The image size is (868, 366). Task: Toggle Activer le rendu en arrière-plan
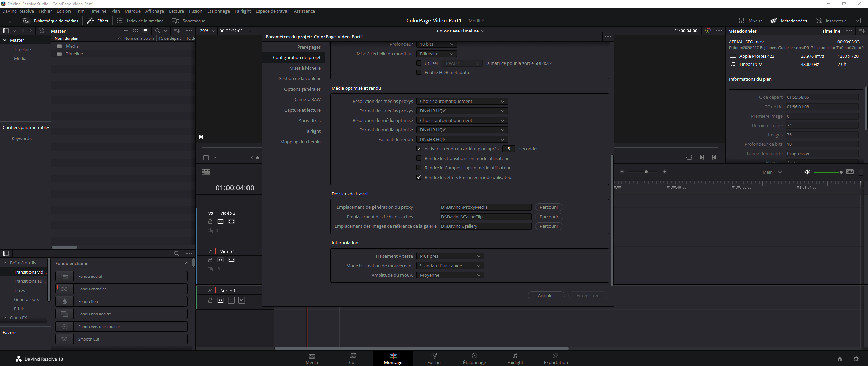pos(419,149)
